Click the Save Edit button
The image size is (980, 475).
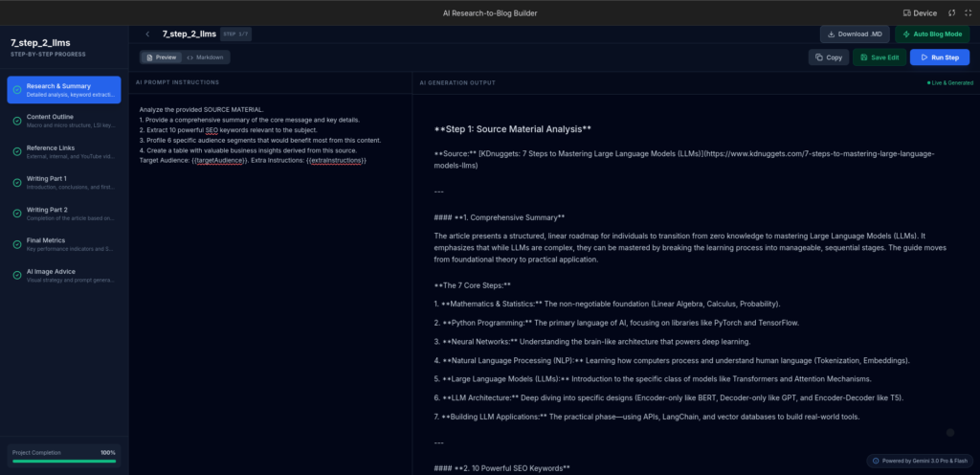(880, 57)
